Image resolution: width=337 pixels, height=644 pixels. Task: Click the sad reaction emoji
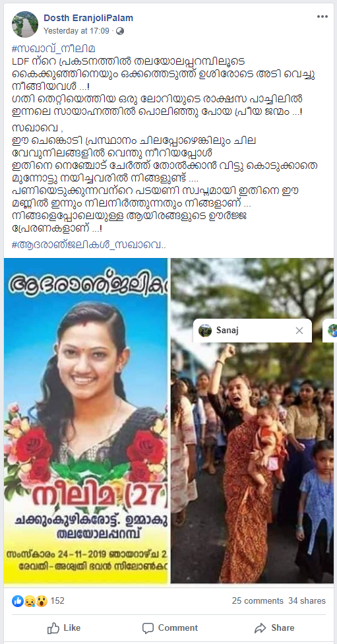29,601
